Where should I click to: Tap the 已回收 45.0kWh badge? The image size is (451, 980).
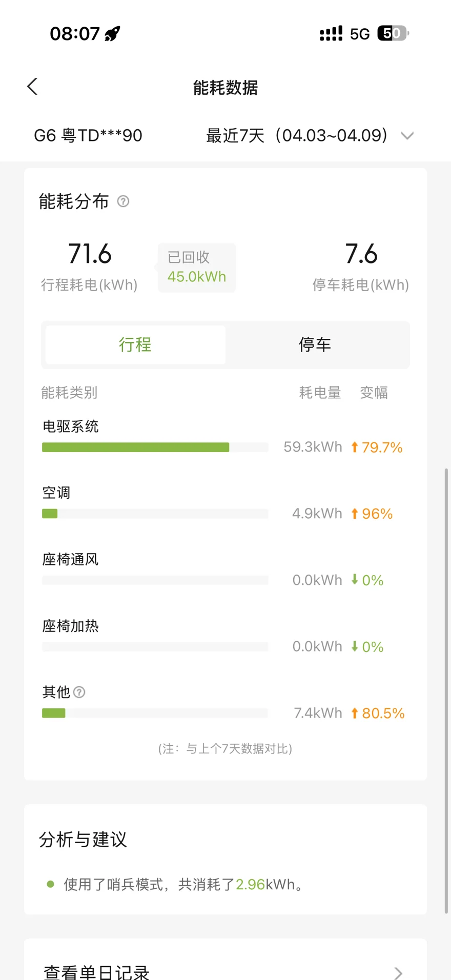coord(197,268)
